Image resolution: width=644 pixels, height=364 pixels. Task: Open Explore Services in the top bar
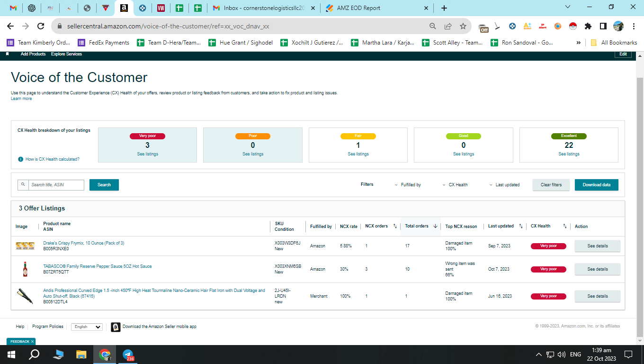[x=66, y=54]
